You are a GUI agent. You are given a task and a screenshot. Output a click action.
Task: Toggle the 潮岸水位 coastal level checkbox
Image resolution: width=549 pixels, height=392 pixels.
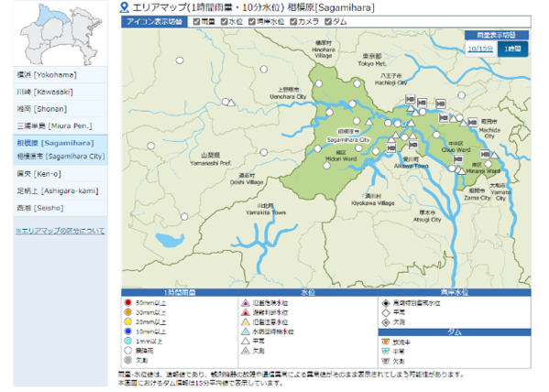click(252, 22)
